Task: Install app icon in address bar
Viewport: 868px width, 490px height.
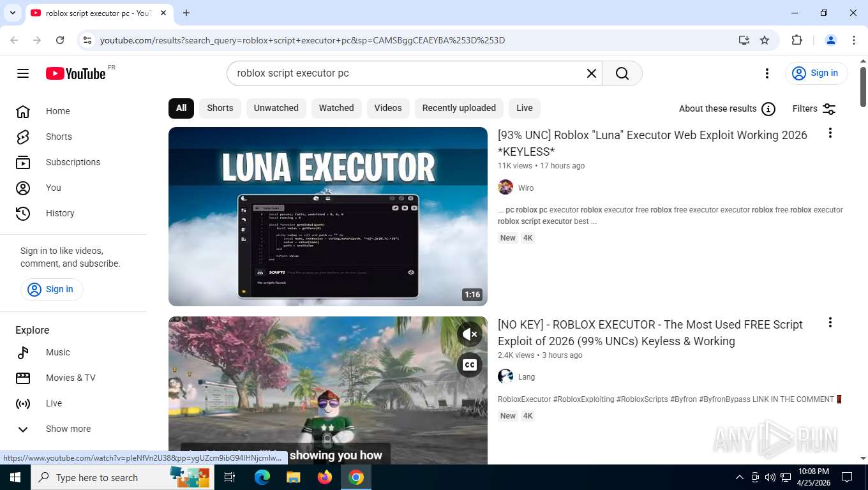Action: pos(744,40)
